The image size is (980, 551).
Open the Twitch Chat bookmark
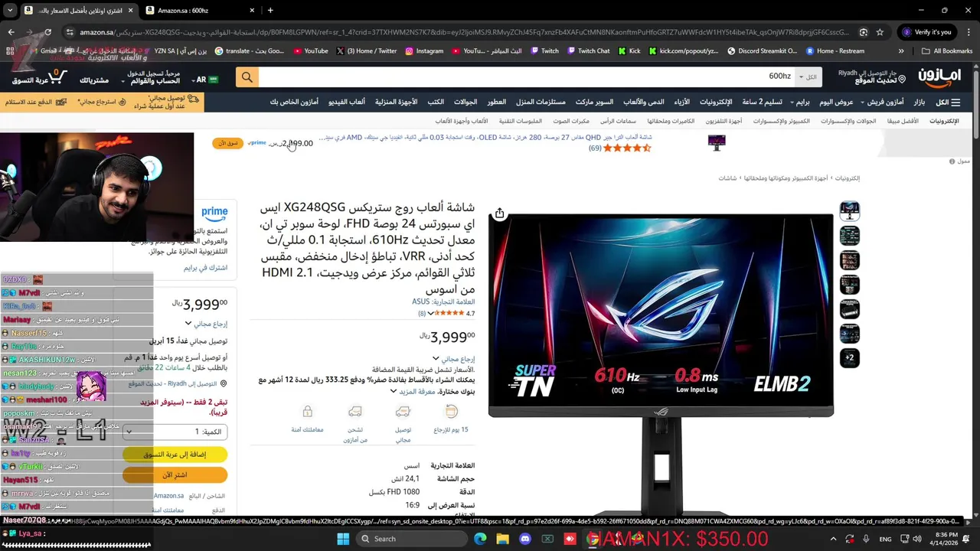(x=588, y=51)
